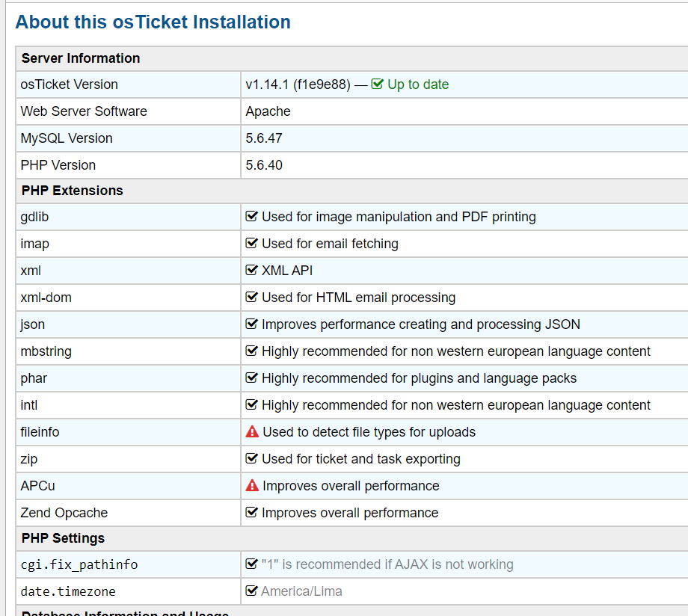Click the 'Apache' value

click(268, 111)
